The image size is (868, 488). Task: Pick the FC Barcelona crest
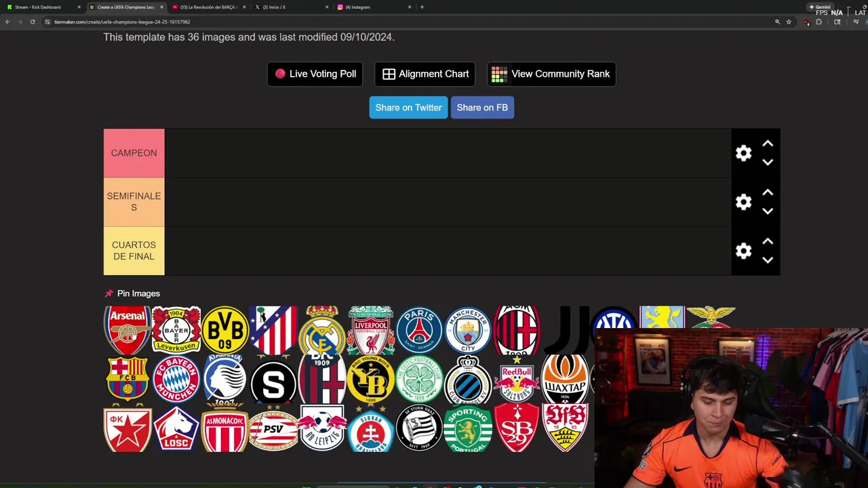tap(127, 379)
